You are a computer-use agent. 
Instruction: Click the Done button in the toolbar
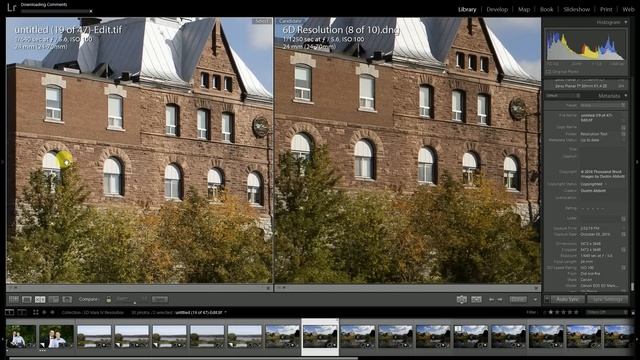518,299
